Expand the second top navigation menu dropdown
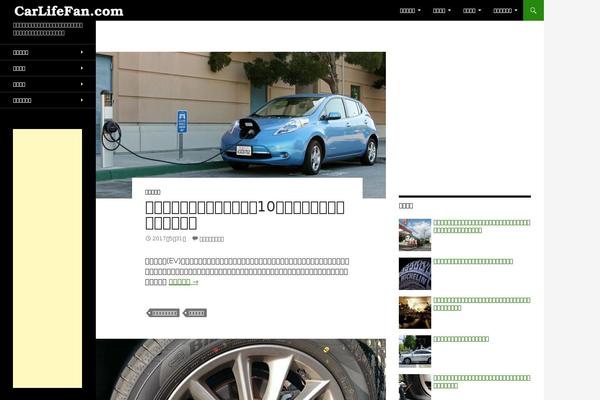 click(442, 11)
